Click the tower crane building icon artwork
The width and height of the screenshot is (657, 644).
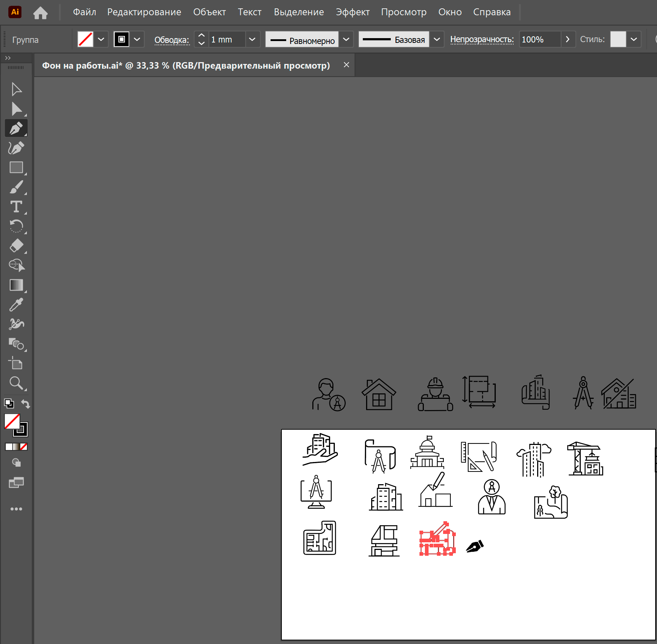[585, 458]
